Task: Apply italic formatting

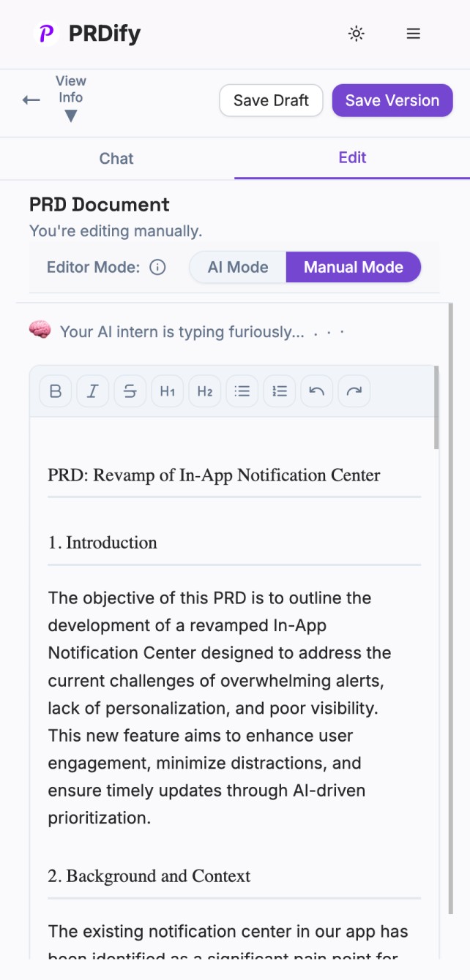Action: (x=92, y=391)
